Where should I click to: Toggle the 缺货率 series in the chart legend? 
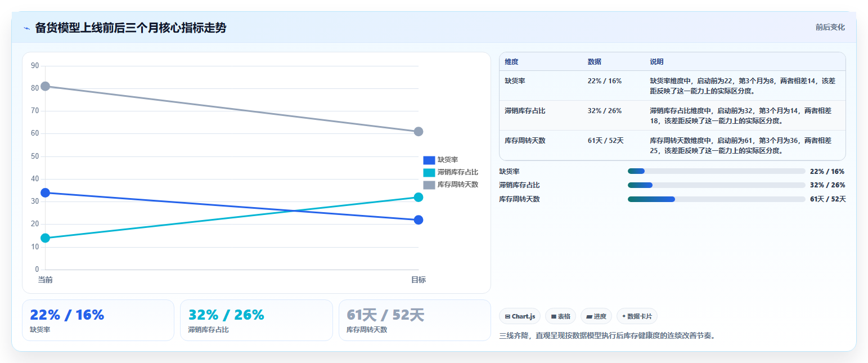pyautogui.click(x=440, y=160)
